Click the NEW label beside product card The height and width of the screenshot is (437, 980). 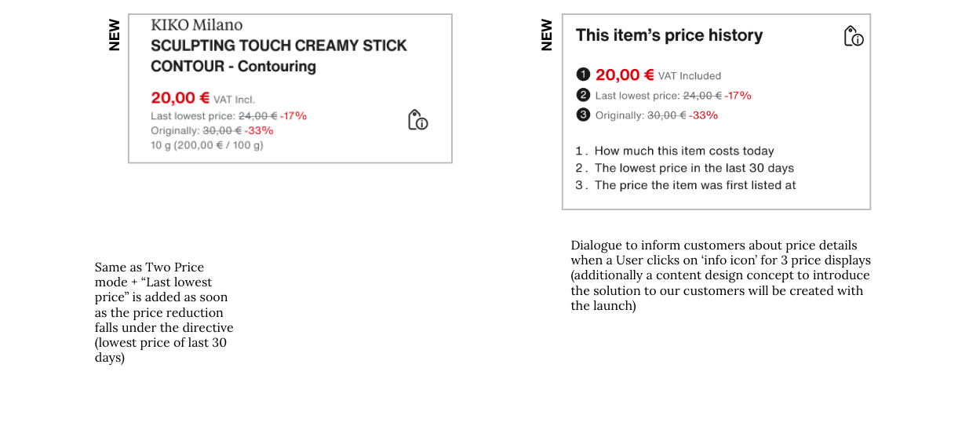(115, 35)
